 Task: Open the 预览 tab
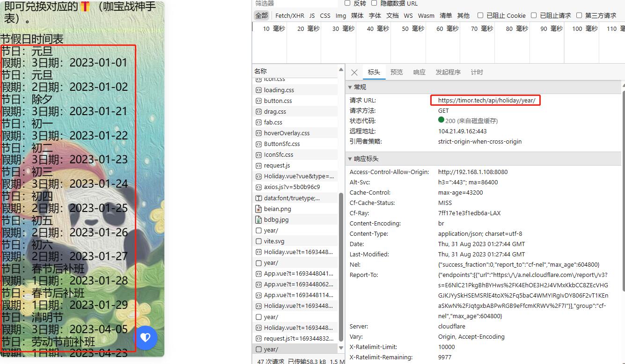(x=397, y=72)
